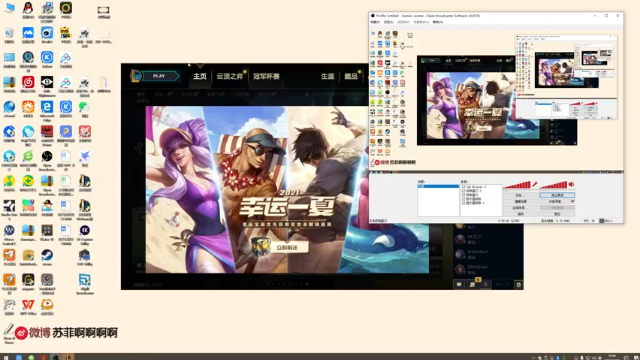640x360 pixels.
Task: Toggle the monitor capture 2 source checkbox
Action: pyautogui.click(x=463, y=202)
